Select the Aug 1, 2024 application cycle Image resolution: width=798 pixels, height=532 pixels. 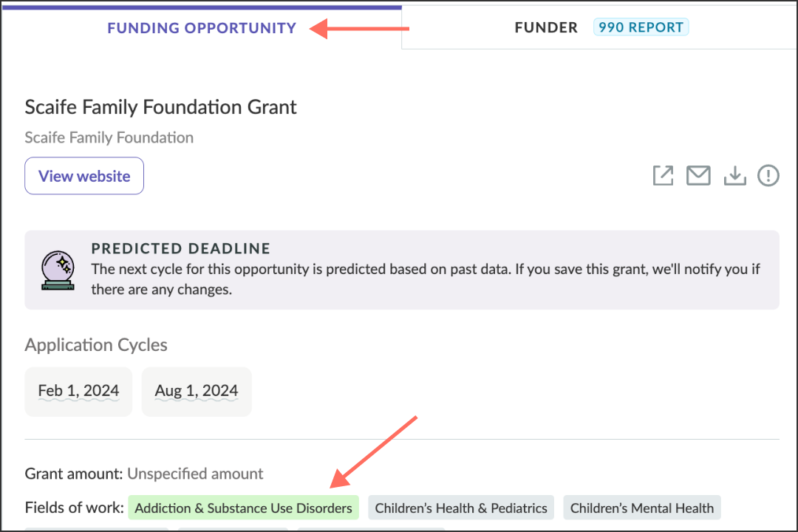click(197, 392)
